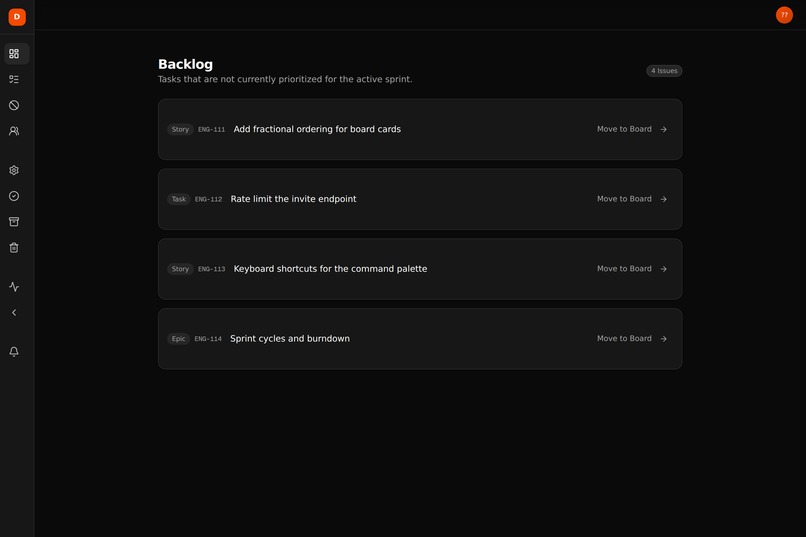Click the ENG-111 issue ID
Image resolution: width=806 pixels, height=537 pixels.
[x=211, y=129]
